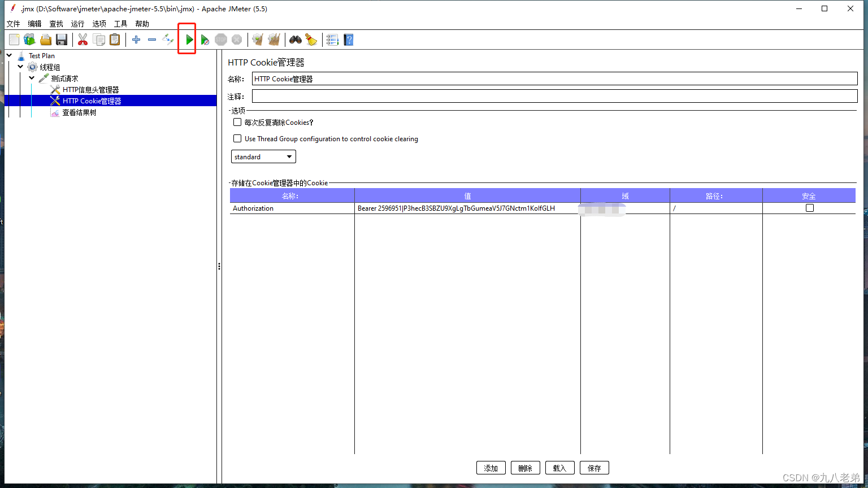Screen dimensions: 868x488
Task: Clear all with double broom icon
Action: [274, 40]
